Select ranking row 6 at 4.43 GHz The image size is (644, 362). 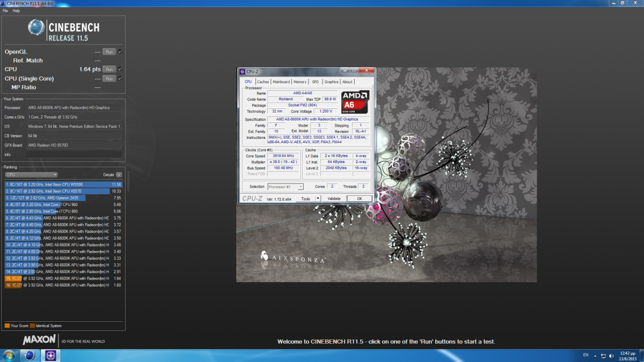pos(64,218)
